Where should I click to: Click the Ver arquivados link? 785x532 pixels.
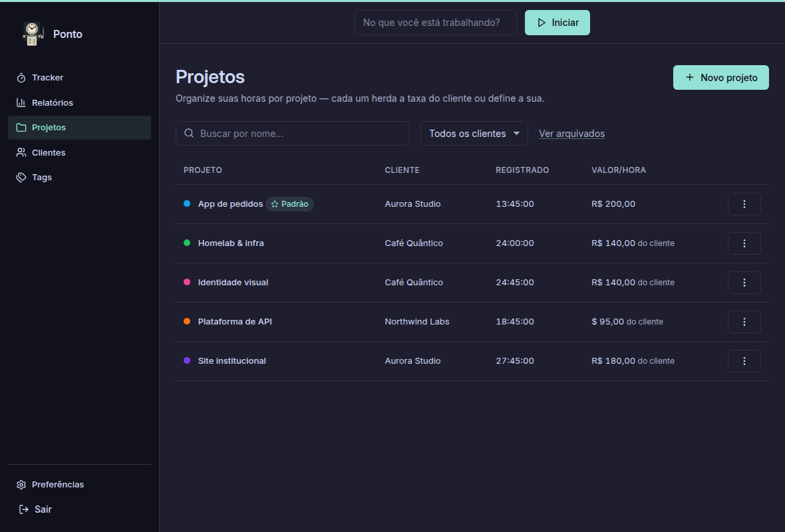571,134
